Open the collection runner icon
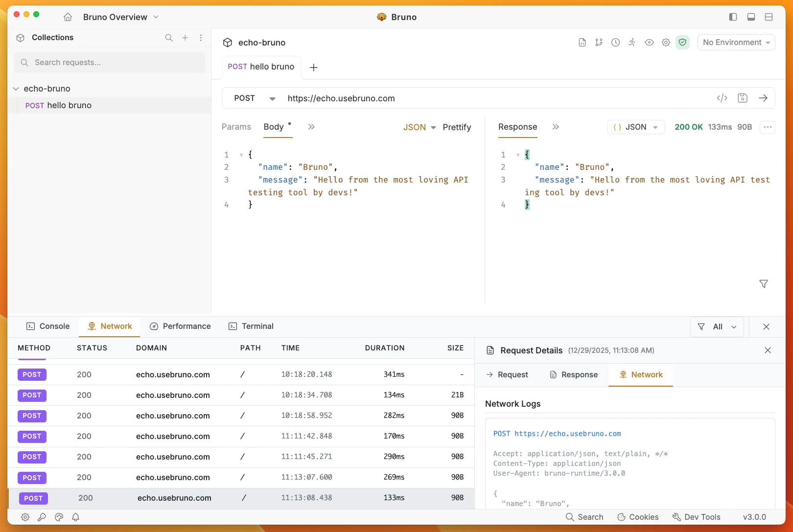 (632, 43)
